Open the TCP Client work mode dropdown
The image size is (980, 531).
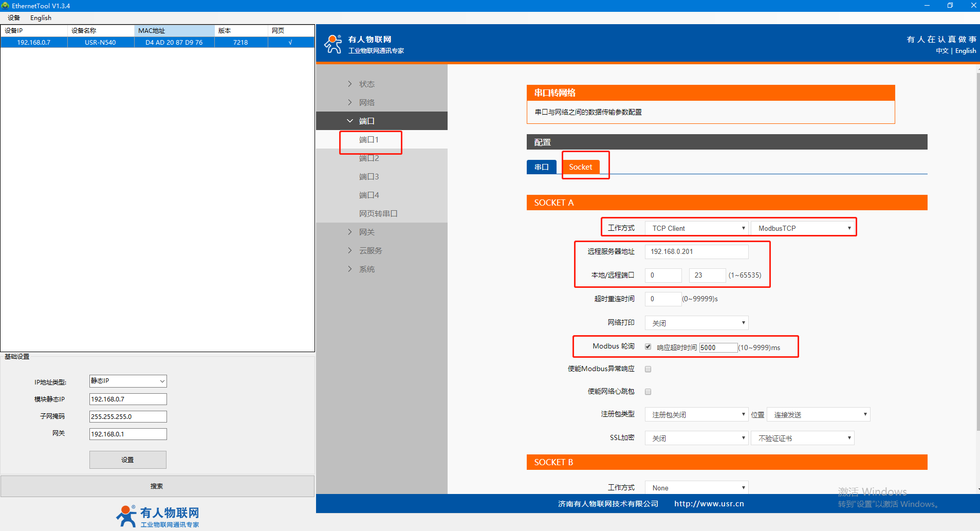click(696, 228)
